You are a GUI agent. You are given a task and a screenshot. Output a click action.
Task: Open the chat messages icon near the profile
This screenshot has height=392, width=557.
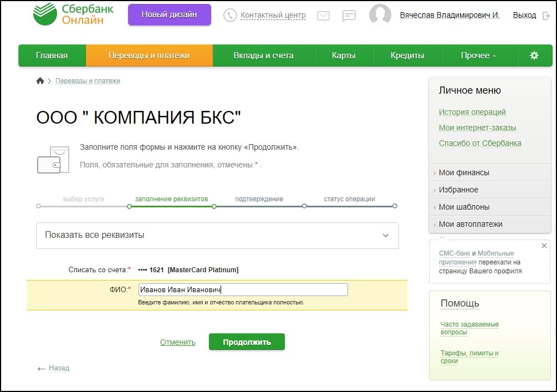tap(349, 15)
